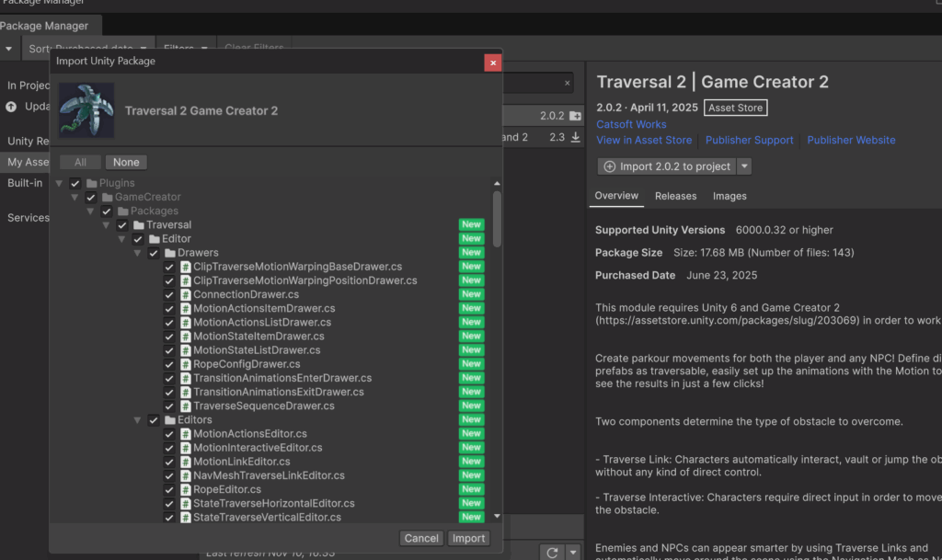942x560 pixels.
Task: Click the refresh icon at the list bottom
Action: point(552,552)
